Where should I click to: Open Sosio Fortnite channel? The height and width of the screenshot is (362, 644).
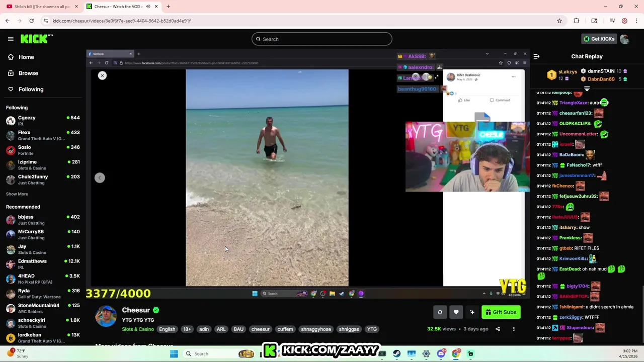tap(43, 150)
